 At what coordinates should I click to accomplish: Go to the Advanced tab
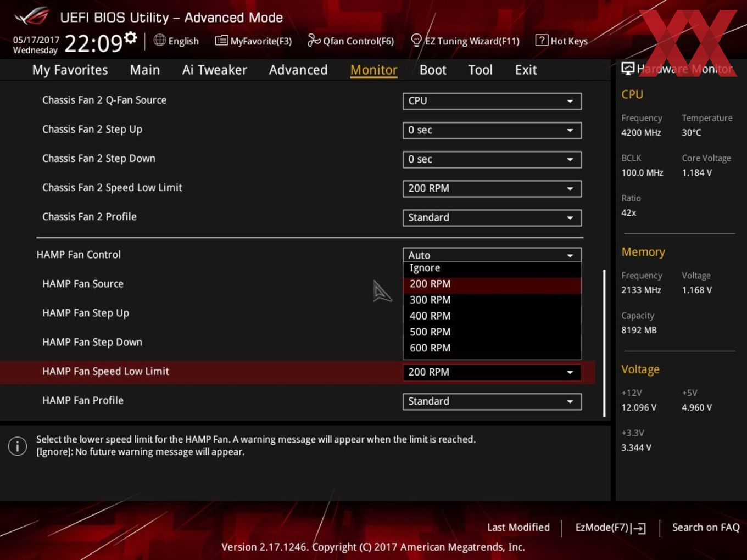pyautogui.click(x=298, y=70)
